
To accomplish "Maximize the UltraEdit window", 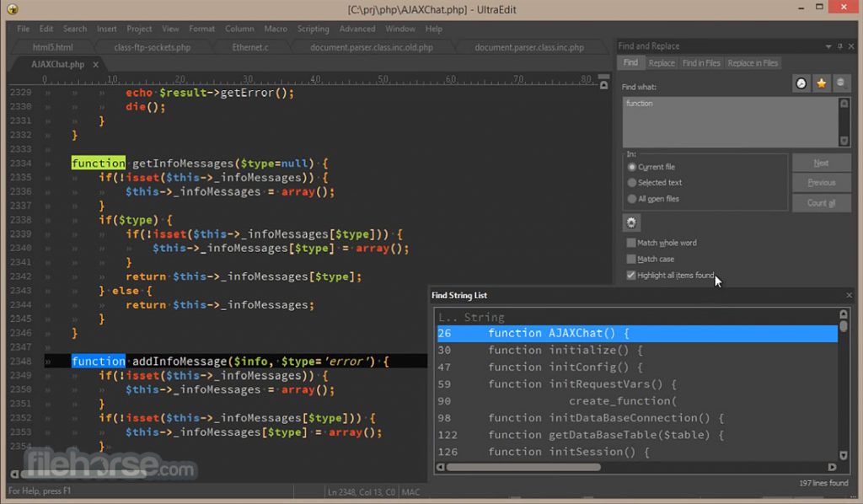I will (819, 7).
